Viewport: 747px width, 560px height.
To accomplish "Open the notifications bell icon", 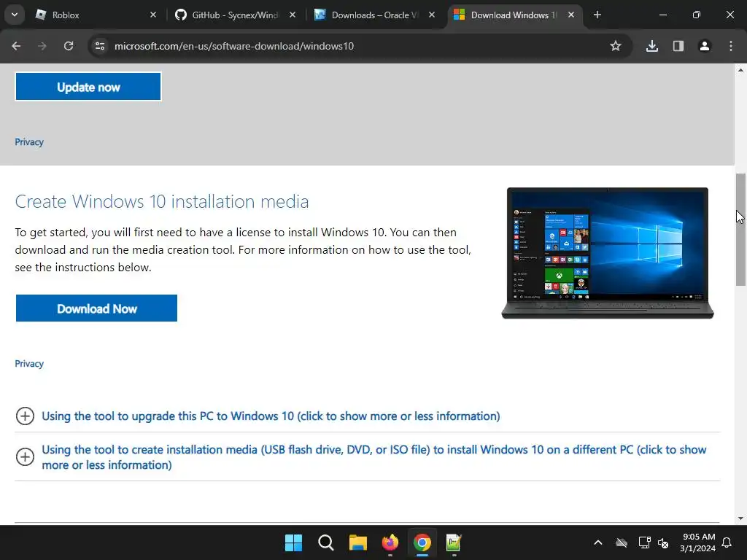I will [x=727, y=542].
